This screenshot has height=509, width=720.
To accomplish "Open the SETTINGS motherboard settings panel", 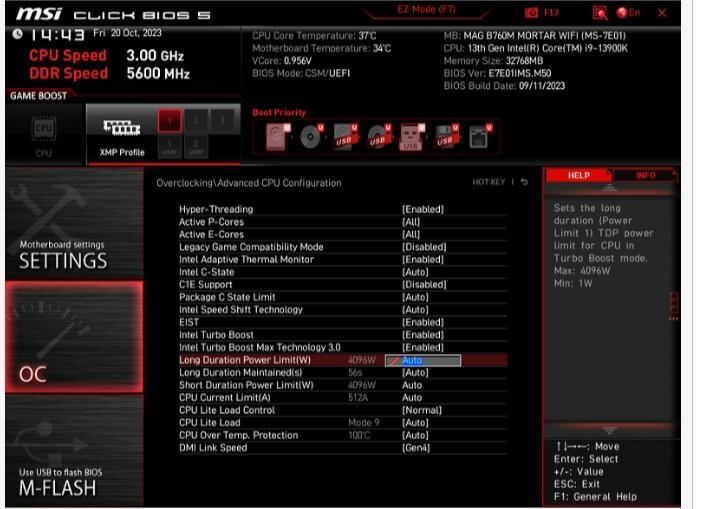I will coord(74,224).
